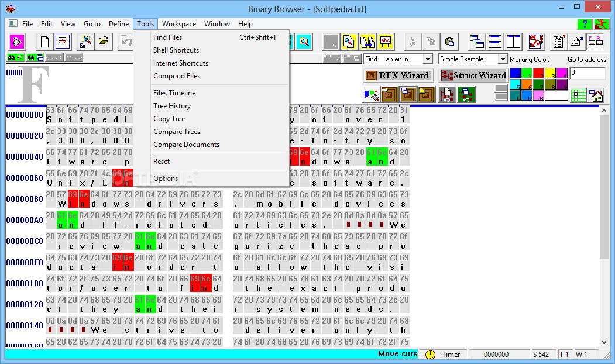Pick green marking color 1
615x364 pixels.
[527, 73]
